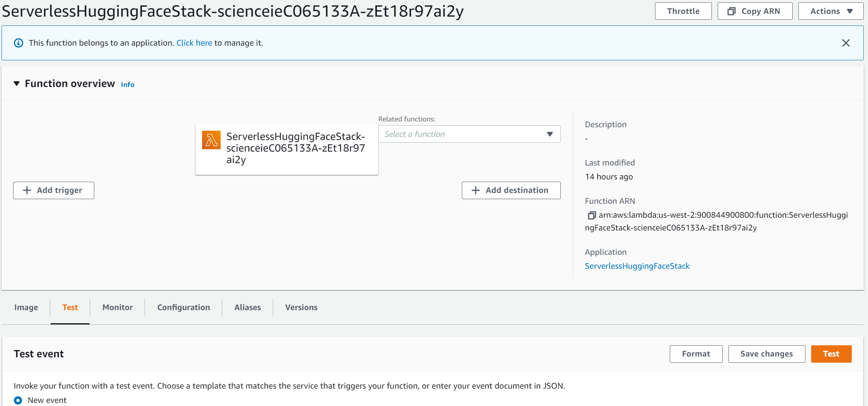Click the Throttle button
Viewport: 868px width, 406px height.
[x=683, y=11]
